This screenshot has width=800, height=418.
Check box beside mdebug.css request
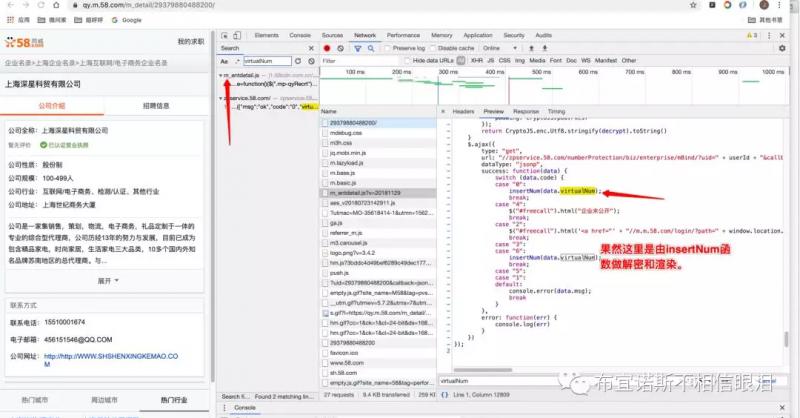tap(325, 133)
